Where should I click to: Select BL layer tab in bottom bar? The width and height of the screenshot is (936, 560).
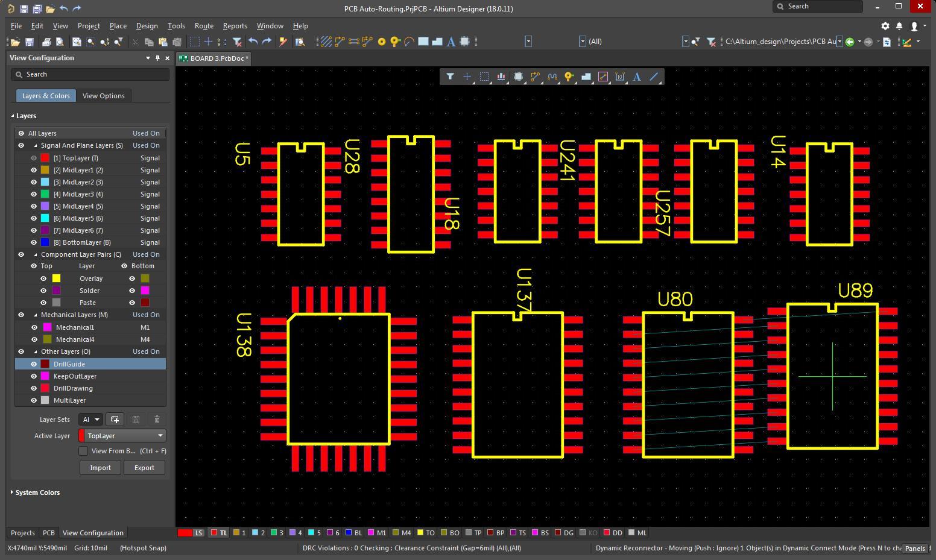tap(353, 533)
